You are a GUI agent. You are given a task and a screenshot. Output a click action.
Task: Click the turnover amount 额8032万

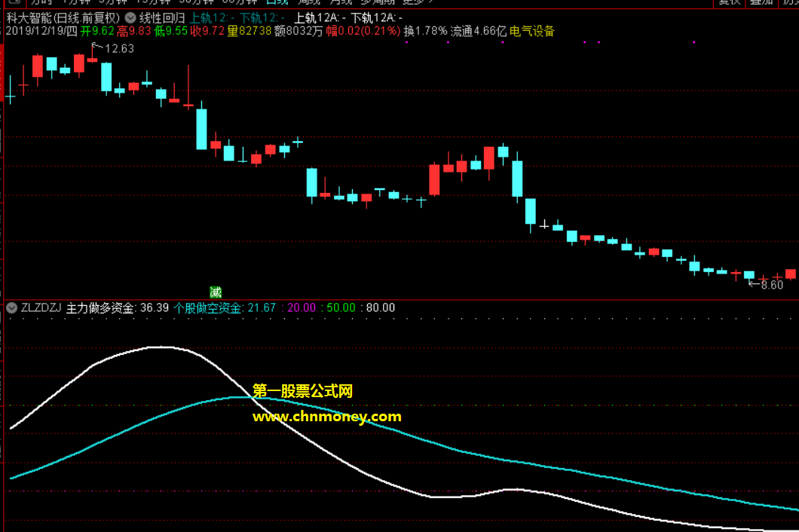[298, 31]
